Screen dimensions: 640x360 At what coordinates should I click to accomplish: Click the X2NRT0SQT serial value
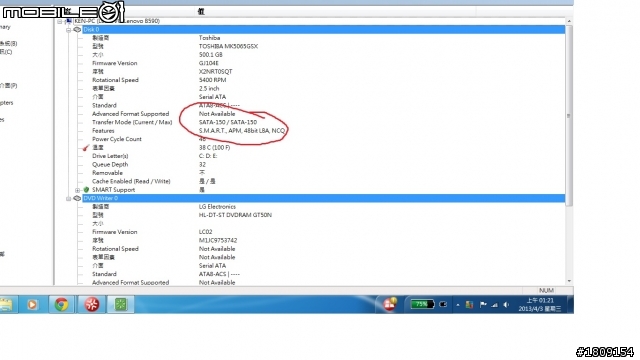(216, 71)
